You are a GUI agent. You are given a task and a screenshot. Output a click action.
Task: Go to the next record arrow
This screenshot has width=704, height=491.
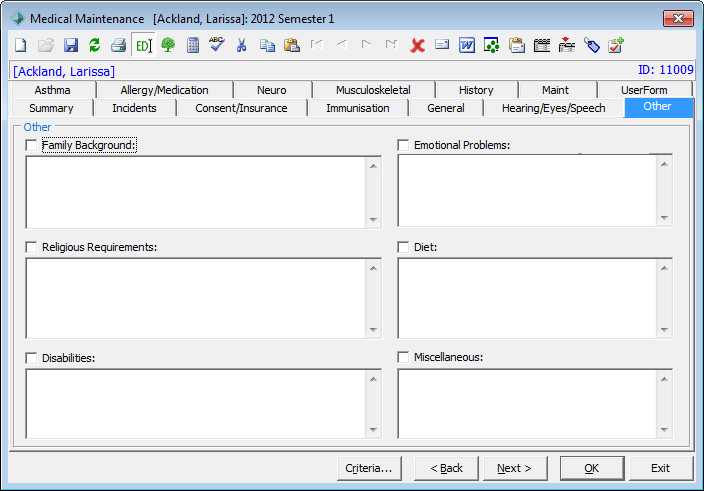[366, 44]
